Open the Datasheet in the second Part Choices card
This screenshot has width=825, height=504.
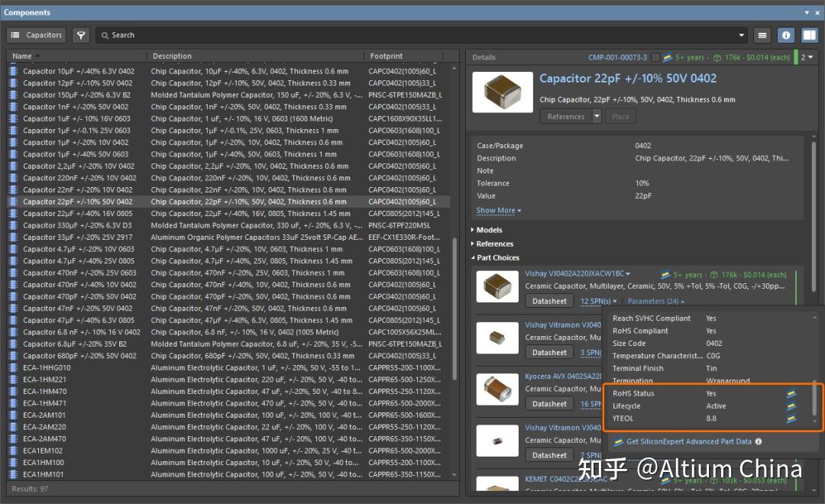[549, 353]
